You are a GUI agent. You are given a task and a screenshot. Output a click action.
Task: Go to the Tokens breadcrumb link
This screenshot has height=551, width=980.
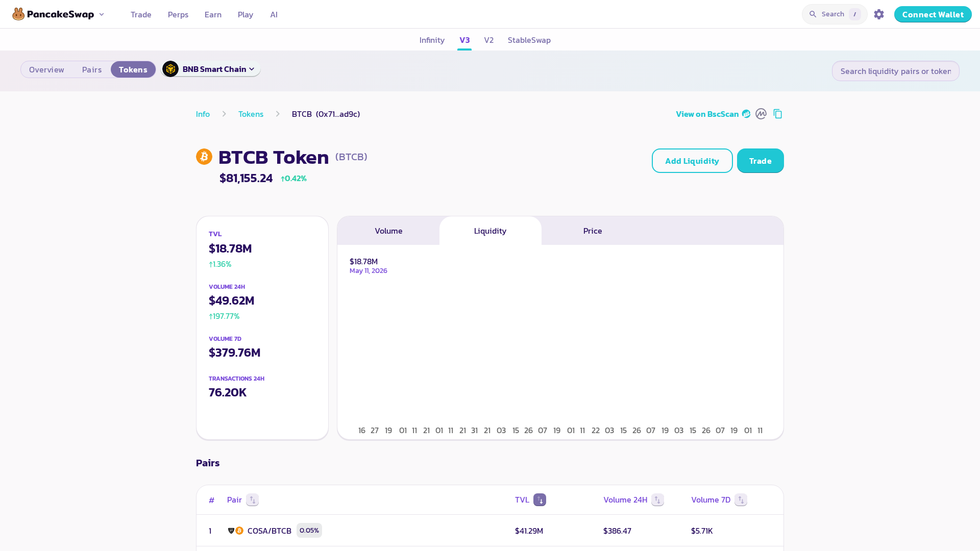pos(251,114)
